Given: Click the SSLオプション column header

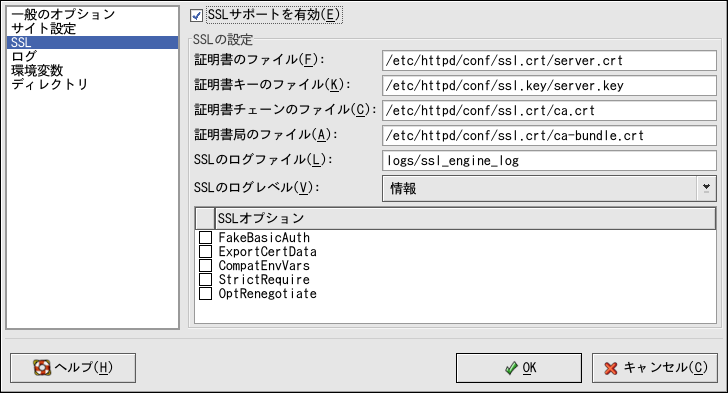Looking at the screenshot, I should tap(465, 218).
